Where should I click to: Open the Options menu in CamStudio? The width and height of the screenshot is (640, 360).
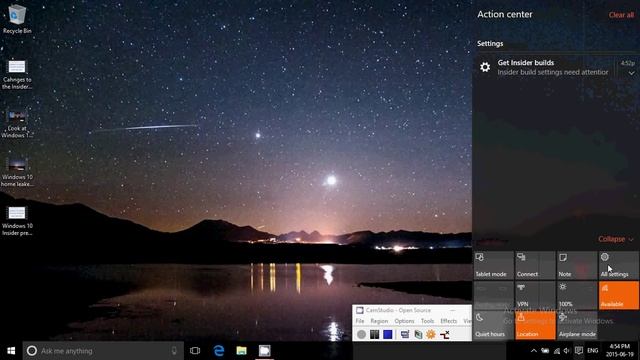[x=404, y=321]
